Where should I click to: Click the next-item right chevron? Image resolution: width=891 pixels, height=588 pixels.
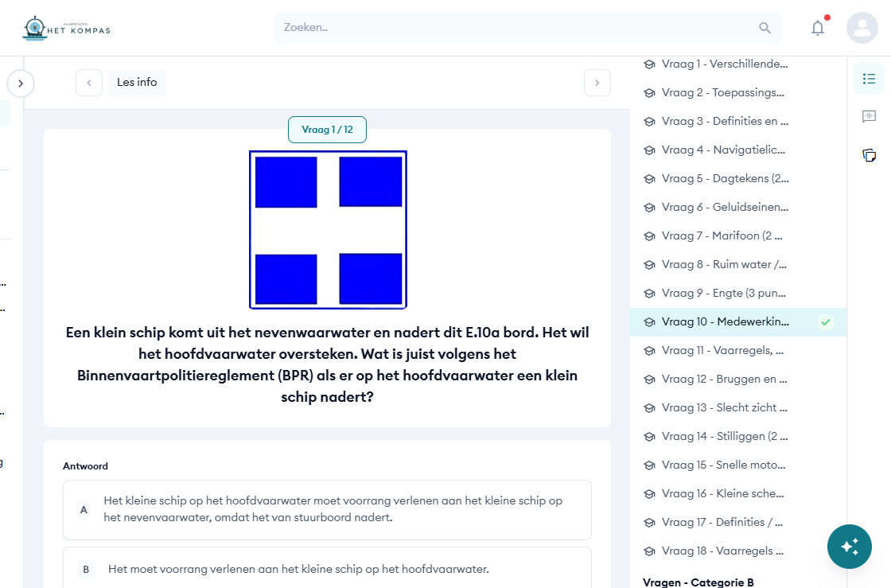pyautogui.click(x=597, y=82)
